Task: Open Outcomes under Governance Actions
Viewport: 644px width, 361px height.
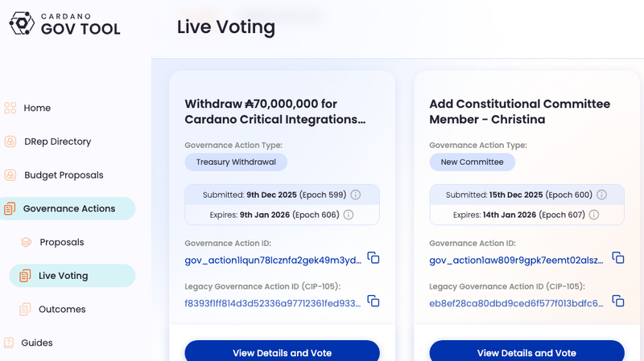Action: (x=62, y=310)
